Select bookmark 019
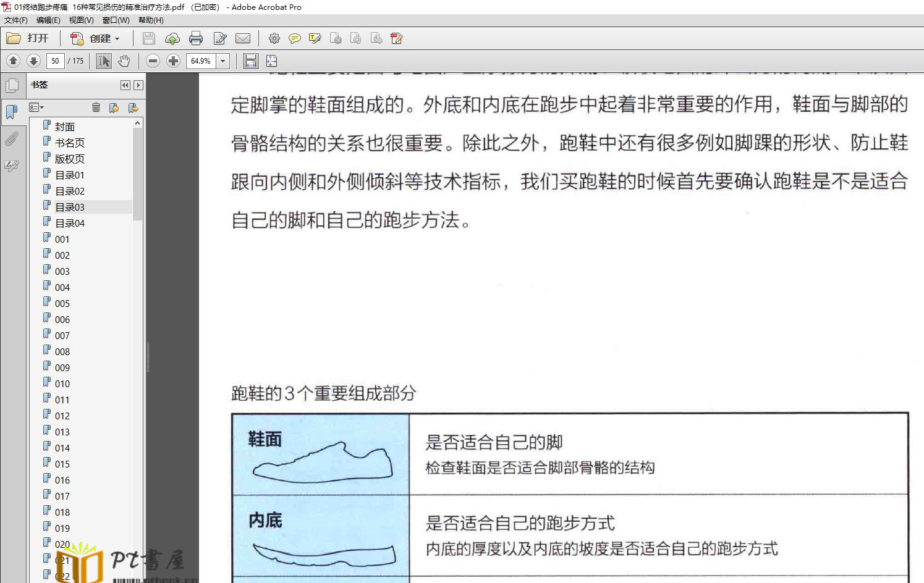 (62, 528)
